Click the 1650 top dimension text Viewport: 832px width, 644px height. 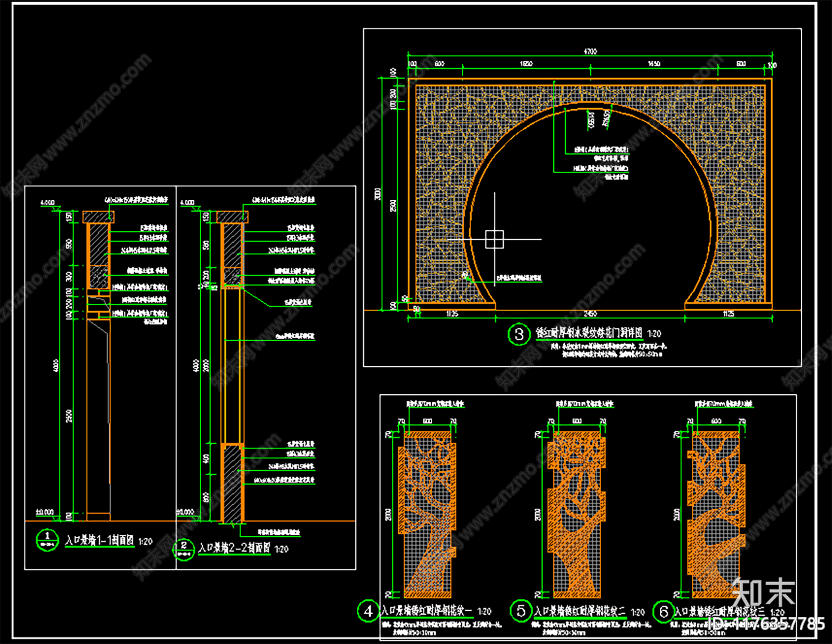click(x=654, y=63)
